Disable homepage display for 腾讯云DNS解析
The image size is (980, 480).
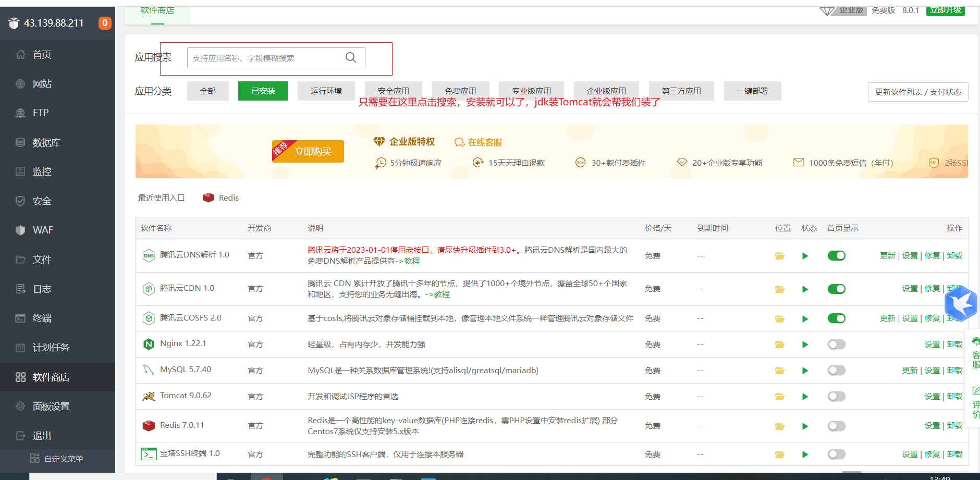point(836,256)
